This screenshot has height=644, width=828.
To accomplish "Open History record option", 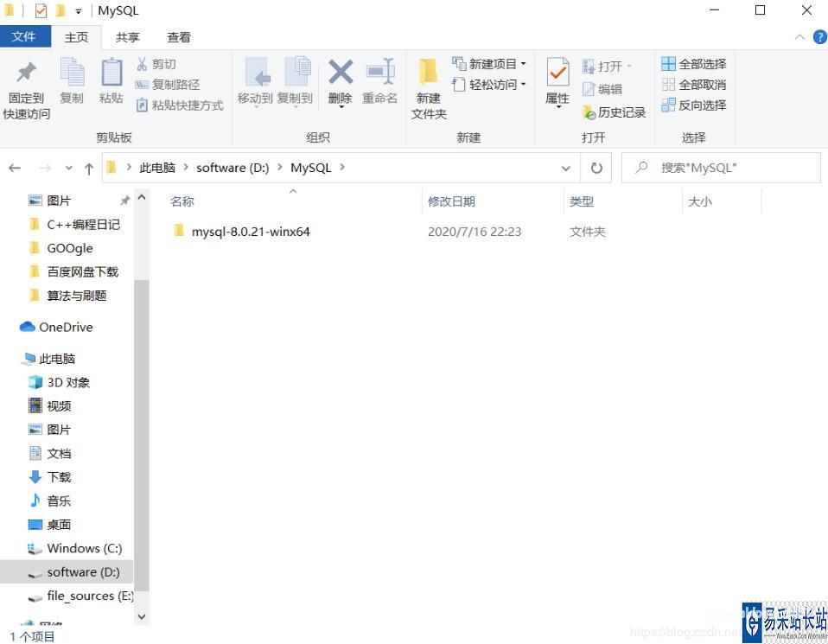I will 615,112.
